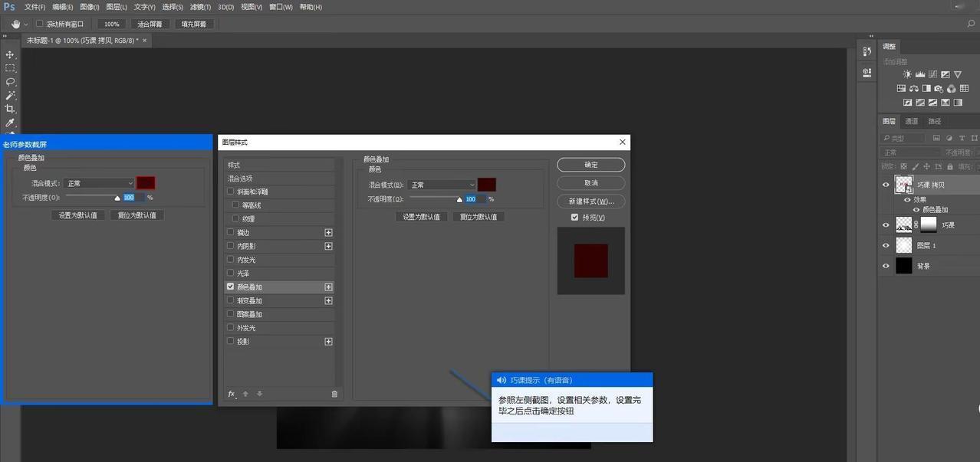Open 混合模式 dropdown in the 图层样式 dialog

tap(442, 185)
